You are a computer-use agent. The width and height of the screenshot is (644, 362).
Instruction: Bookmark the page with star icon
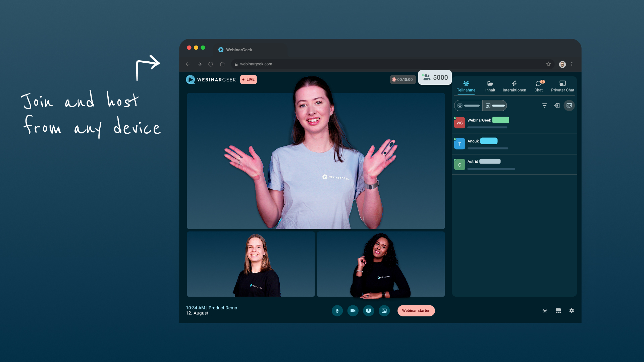[x=548, y=64]
